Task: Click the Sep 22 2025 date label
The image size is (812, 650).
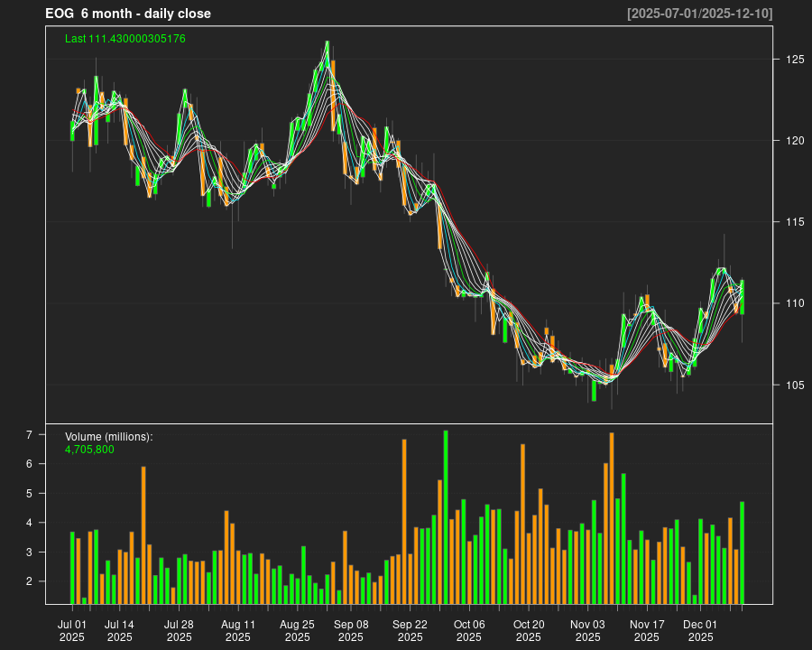Action: [410, 630]
